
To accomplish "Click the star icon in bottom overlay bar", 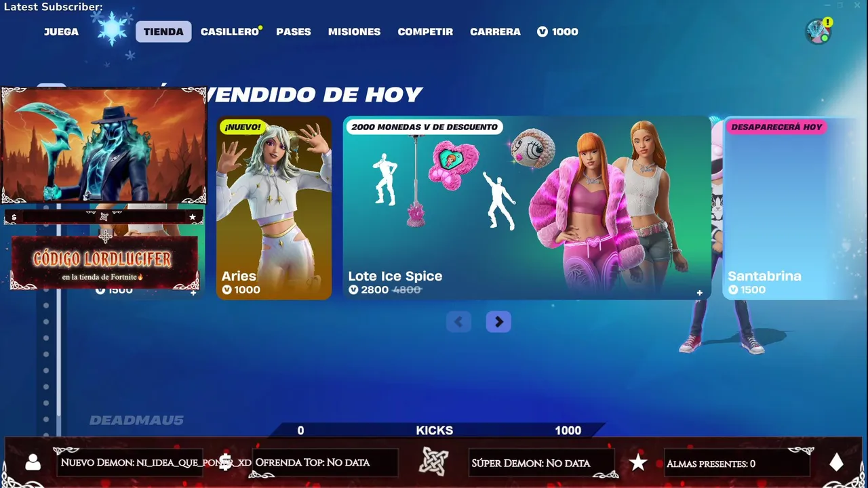I will pos(638,463).
